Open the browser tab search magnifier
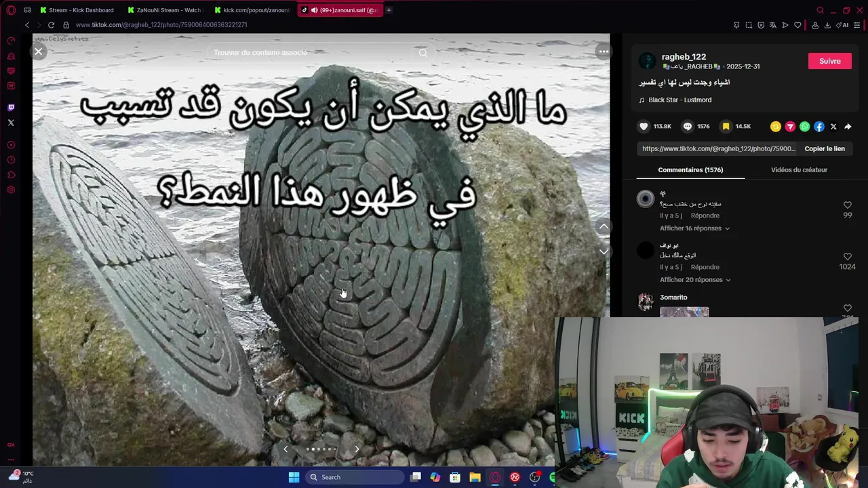 (820, 10)
